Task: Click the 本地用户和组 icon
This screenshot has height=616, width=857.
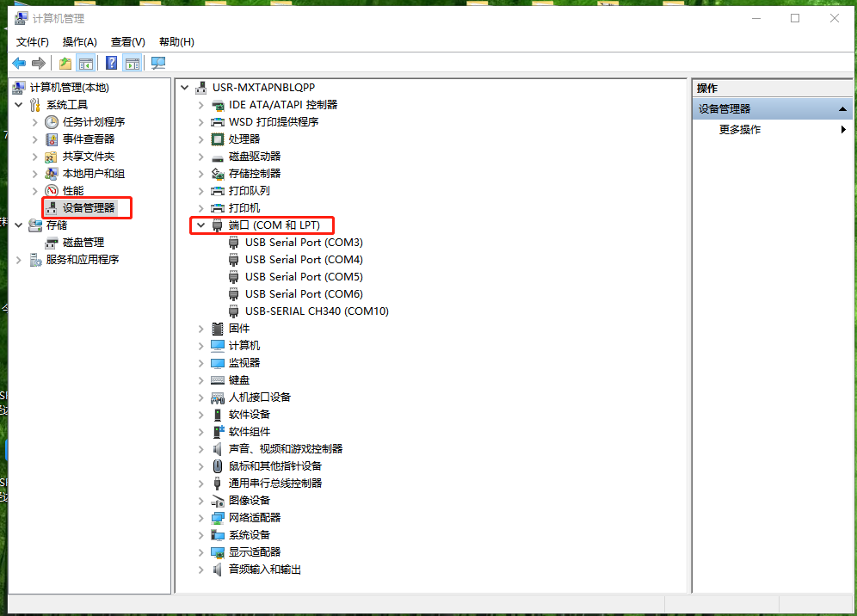Action: (x=52, y=174)
